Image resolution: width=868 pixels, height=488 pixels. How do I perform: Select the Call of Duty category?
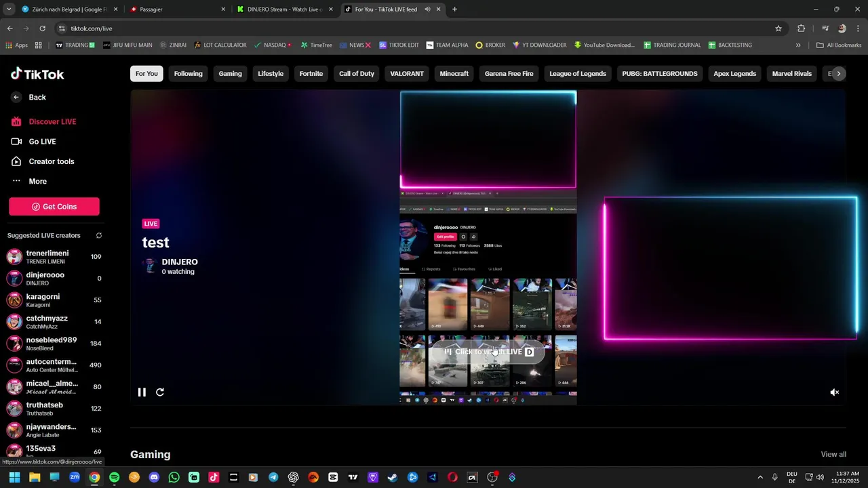pos(357,74)
